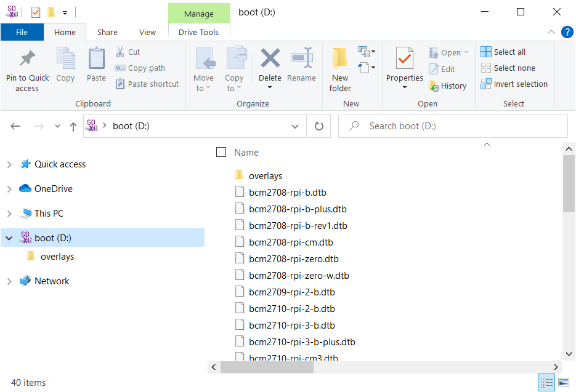
Task: Select file bcm2708-rpi-b.dtb
Action: [288, 193]
